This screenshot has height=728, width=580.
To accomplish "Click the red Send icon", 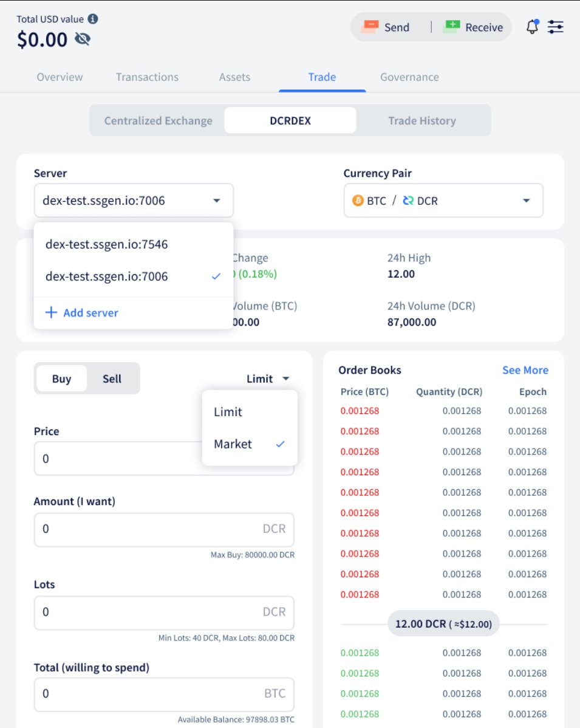I will (x=370, y=27).
